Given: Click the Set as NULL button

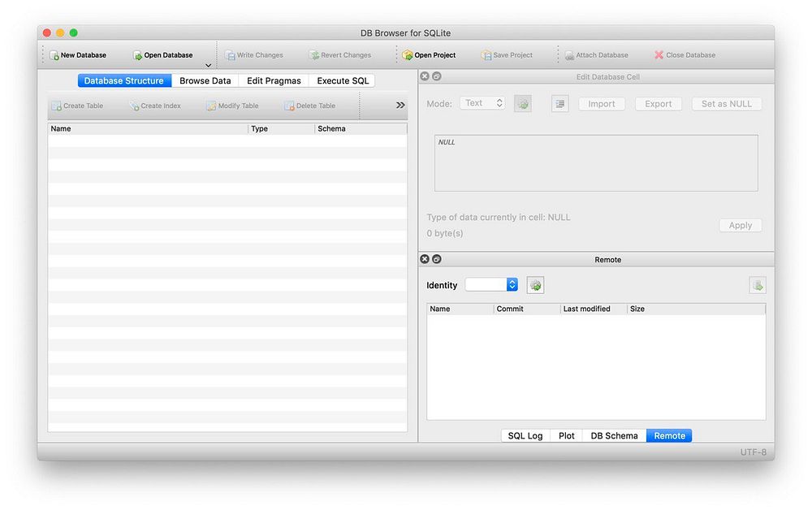Looking at the screenshot, I should tap(727, 104).
